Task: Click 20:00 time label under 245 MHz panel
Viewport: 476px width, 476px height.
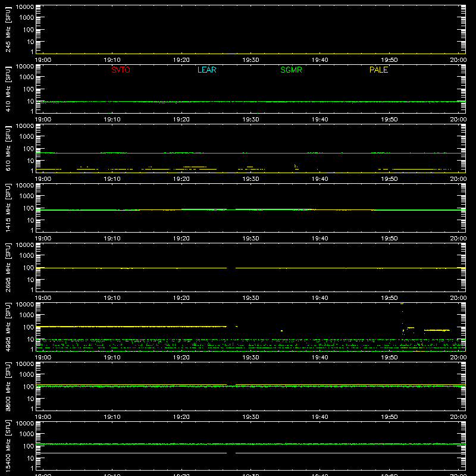Action: pos(458,60)
